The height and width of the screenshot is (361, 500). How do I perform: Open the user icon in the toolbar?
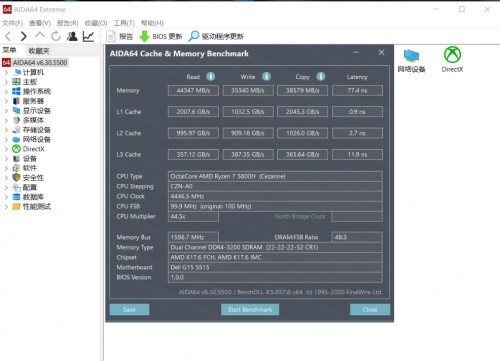pos(72,36)
